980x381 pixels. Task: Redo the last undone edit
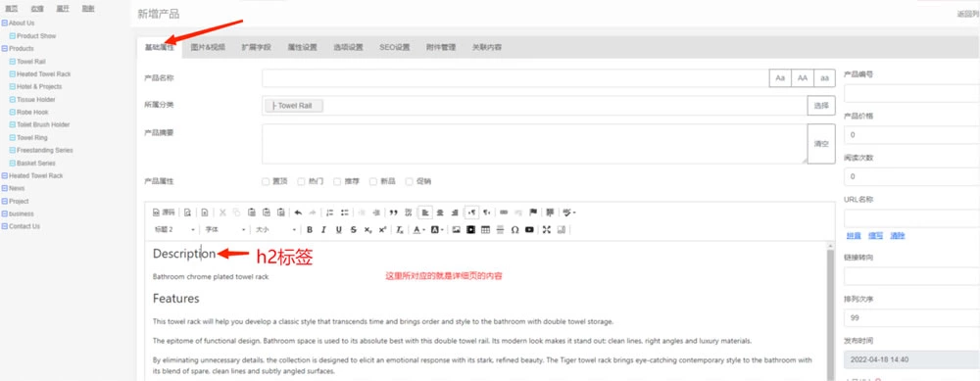pos(312,213)
